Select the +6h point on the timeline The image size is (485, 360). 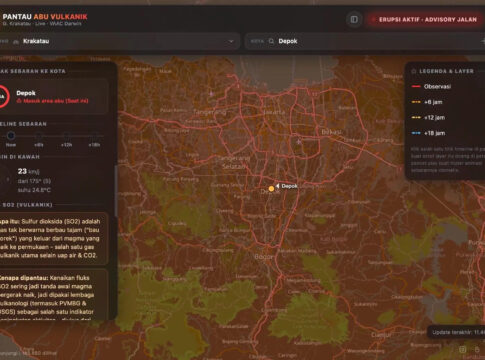(39, 136)
